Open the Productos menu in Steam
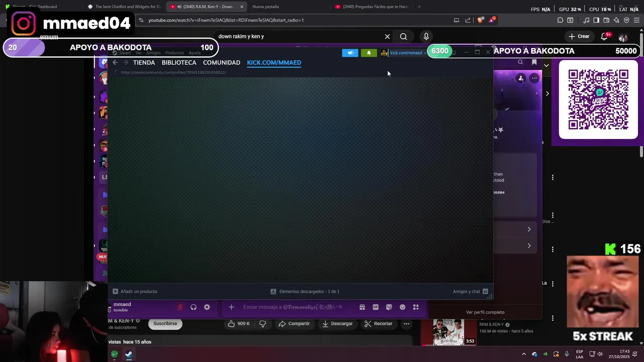644x362 pixels. 175,53
